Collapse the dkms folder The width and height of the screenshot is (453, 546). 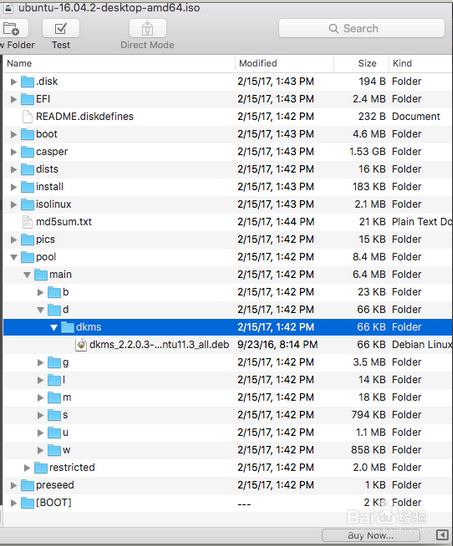pos(54,327)
